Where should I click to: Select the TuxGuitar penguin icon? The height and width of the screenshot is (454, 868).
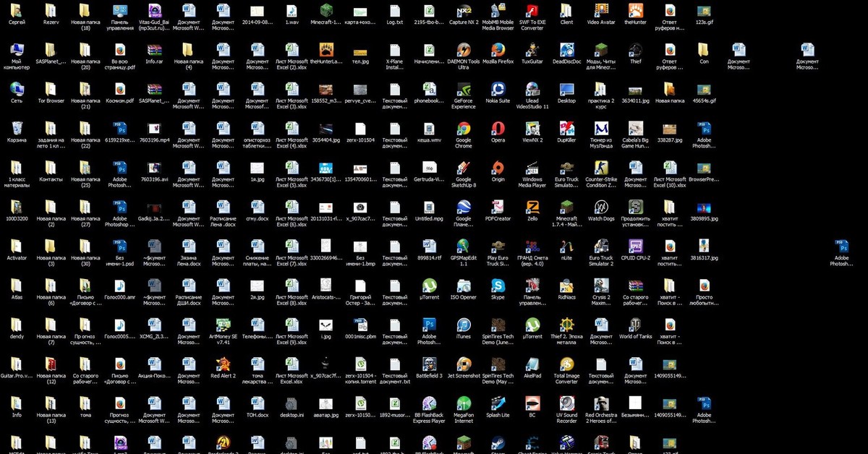532,50
